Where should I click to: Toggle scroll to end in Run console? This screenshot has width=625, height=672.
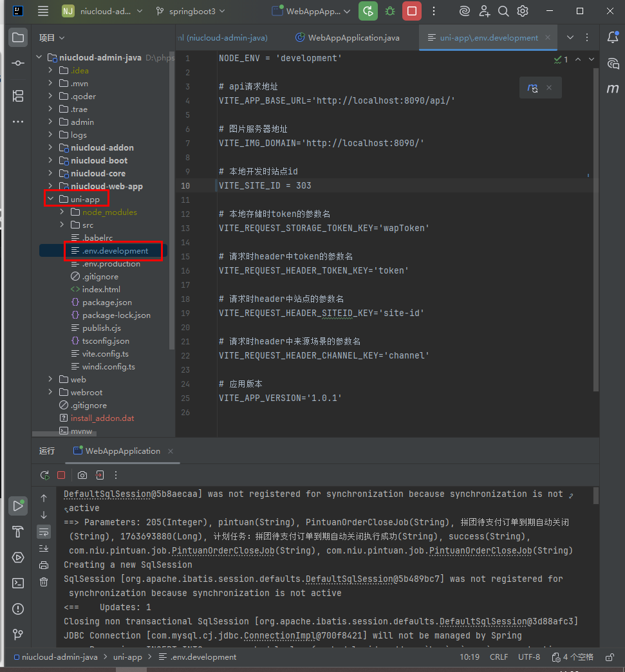44,548
